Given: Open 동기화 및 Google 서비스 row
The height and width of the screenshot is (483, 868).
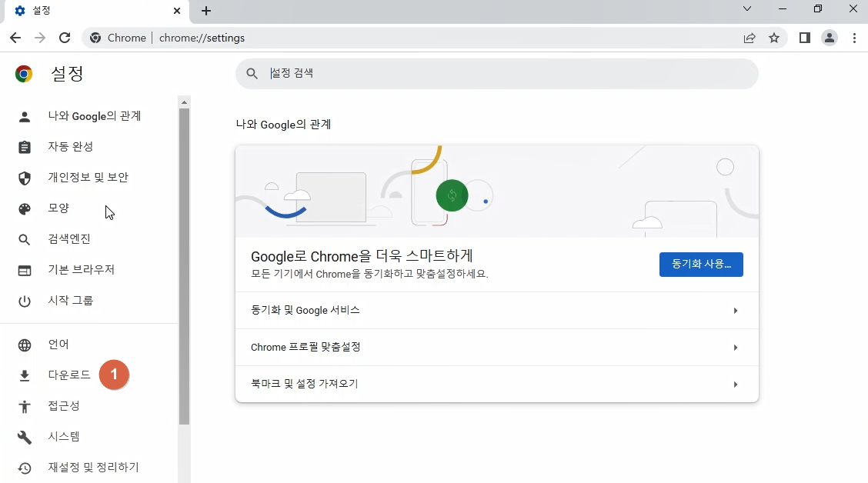Looking at the screenshot, I should (496, 311).
